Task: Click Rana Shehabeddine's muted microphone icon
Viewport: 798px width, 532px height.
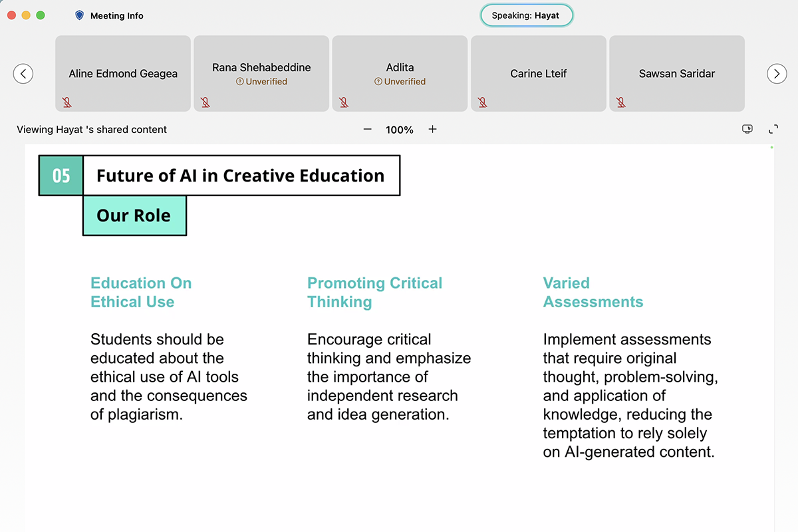Action: (205, 102)
